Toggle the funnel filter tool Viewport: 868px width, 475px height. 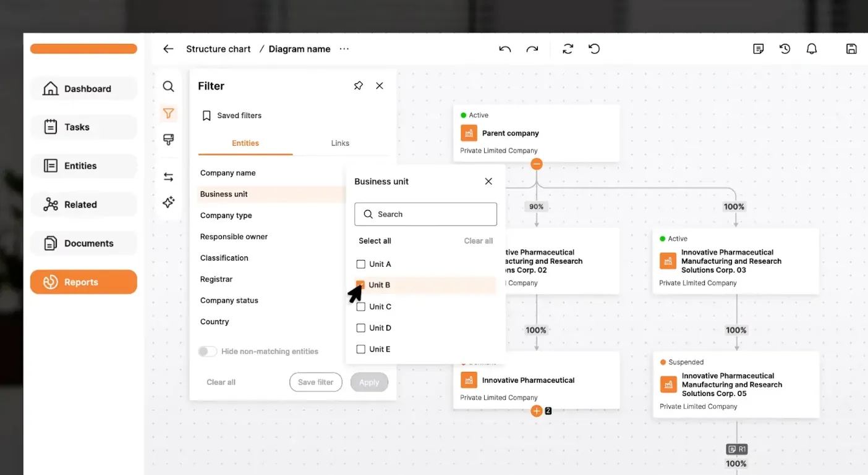168,113
